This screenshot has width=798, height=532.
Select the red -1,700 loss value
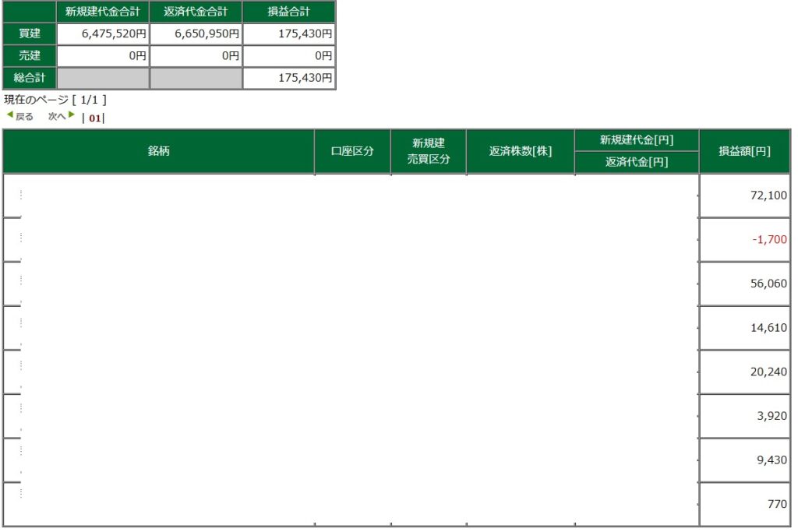click(769, 239)
